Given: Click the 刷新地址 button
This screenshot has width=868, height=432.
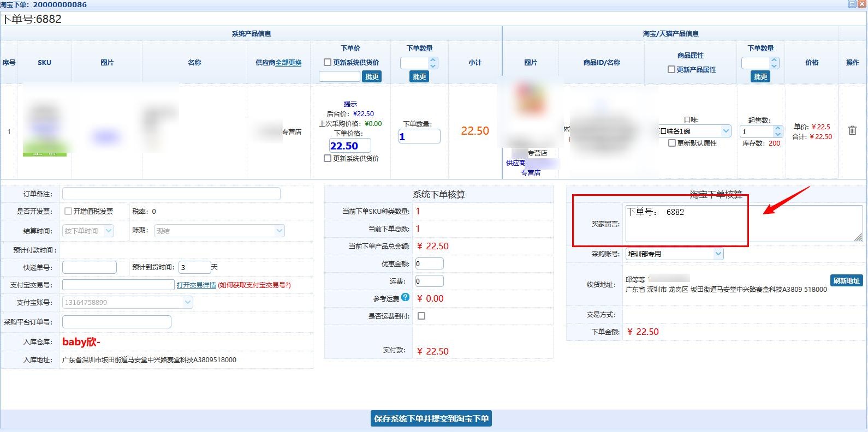Looking at the screenshot, I should point(846,280).
